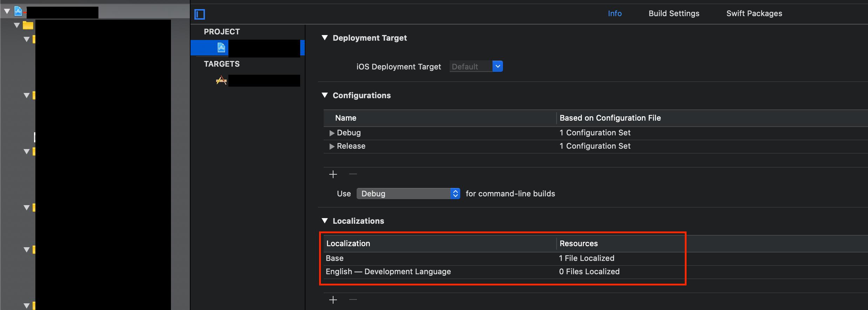Viewport: 868px width, 310px height.
Task: Click the TARGETS section heading
Action: [222, 64]
